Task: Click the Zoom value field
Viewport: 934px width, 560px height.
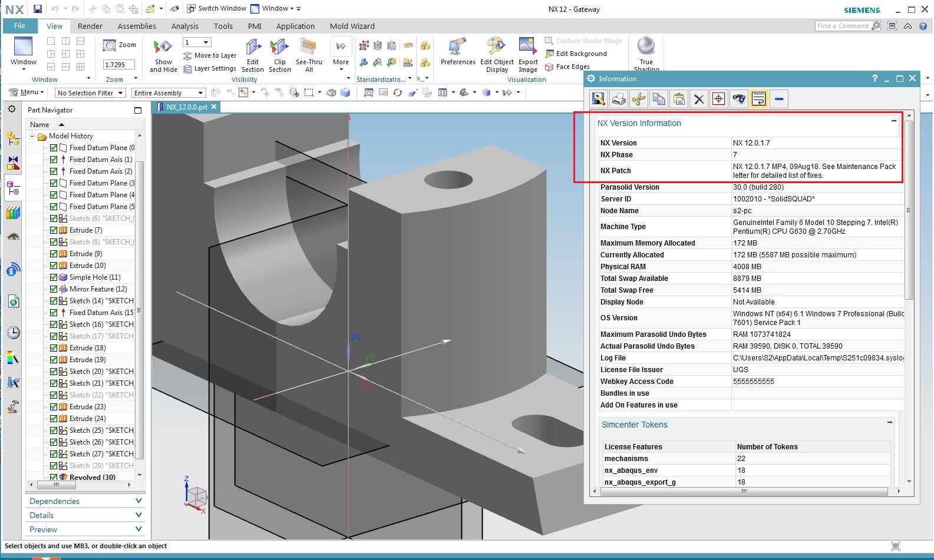Action: coord(118,65)
